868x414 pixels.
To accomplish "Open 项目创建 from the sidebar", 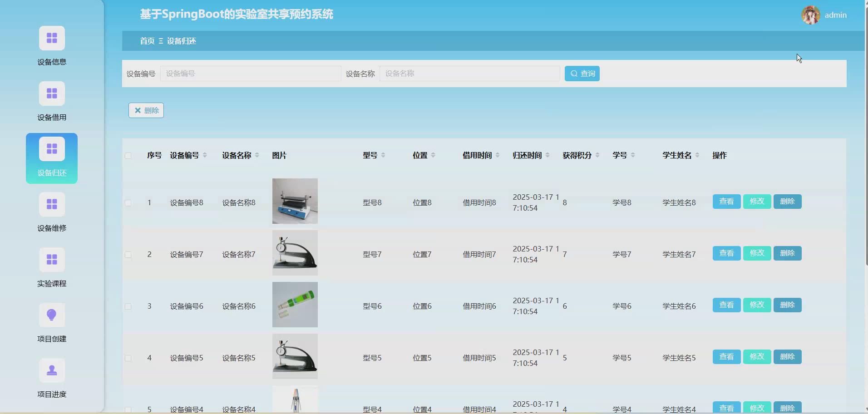I will click(x=52, y=323).
